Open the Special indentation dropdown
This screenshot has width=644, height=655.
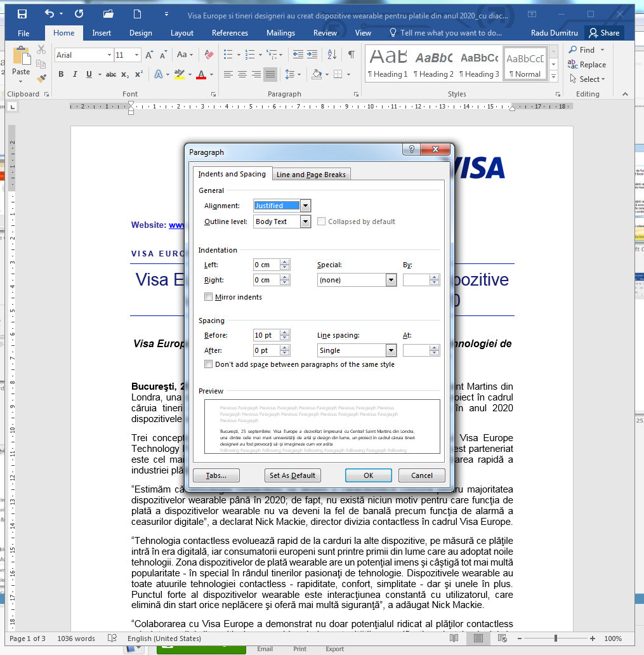point(391,280)
